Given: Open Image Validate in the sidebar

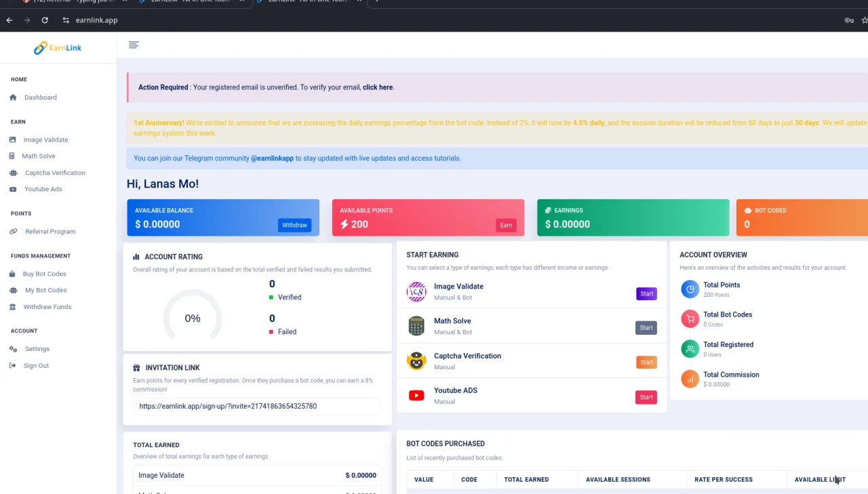Looking at the screenshot, I should (x=45, y=140).
